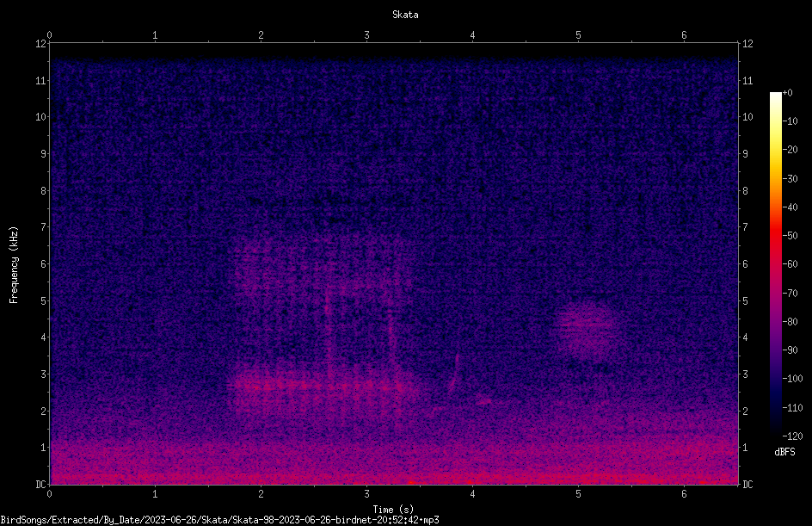This screenshot has height=526, width=812.
Task: Click the "-90" value on the dBFS scale
Action: tap(790, 350)
